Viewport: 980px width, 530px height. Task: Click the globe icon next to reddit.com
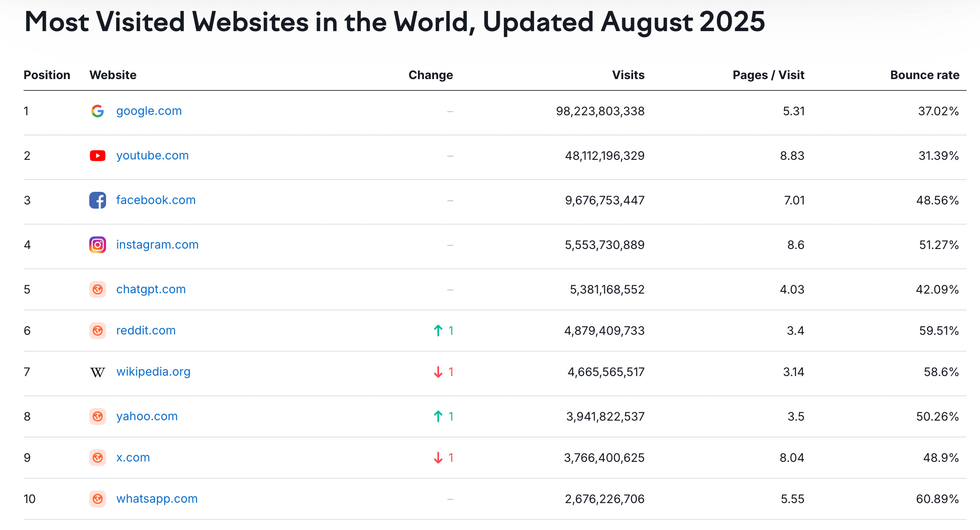click(97, 331)
